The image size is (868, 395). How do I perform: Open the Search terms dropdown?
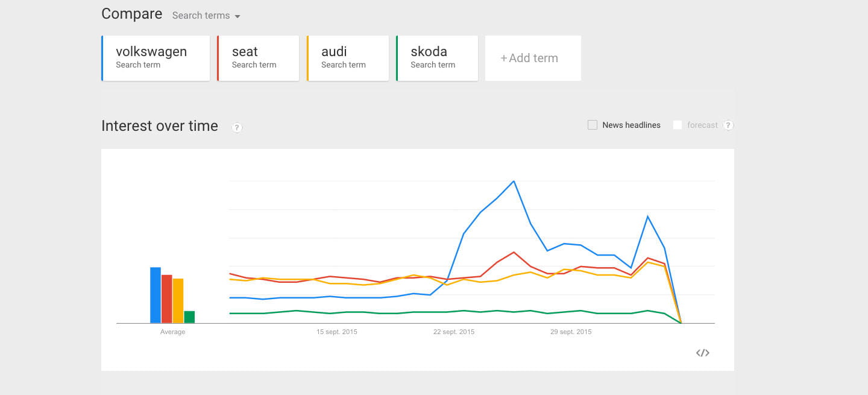(x=206, y=16)
